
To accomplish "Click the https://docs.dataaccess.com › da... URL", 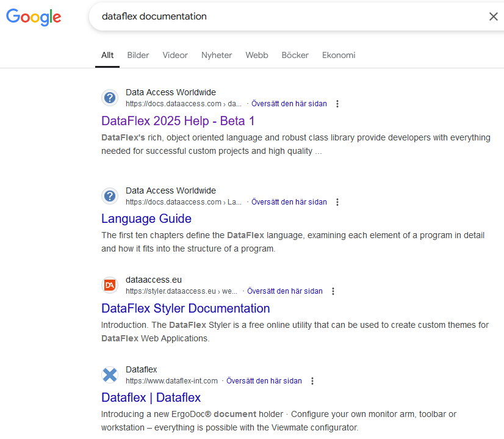I will coord(184,104).
